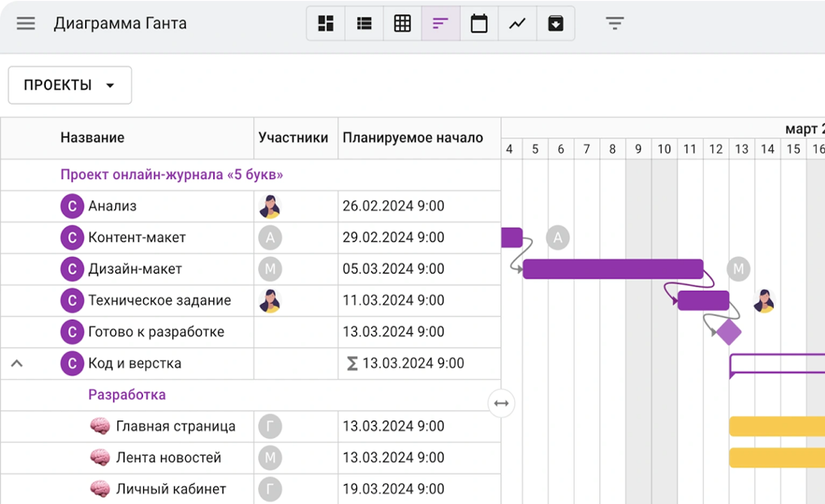Open the hamburger menu
The height and width of the screenshot is (504, 825).
[x=26, y=23]
